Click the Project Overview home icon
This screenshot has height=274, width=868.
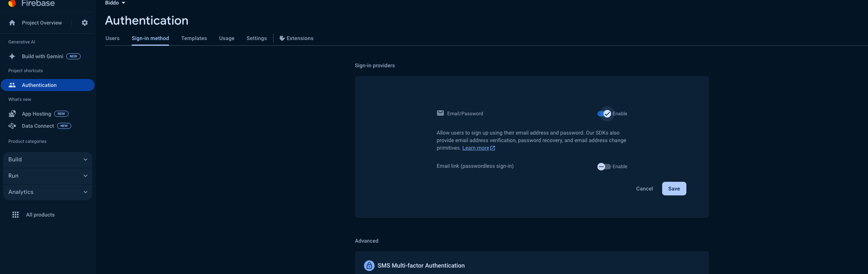(x=12, y=23)
